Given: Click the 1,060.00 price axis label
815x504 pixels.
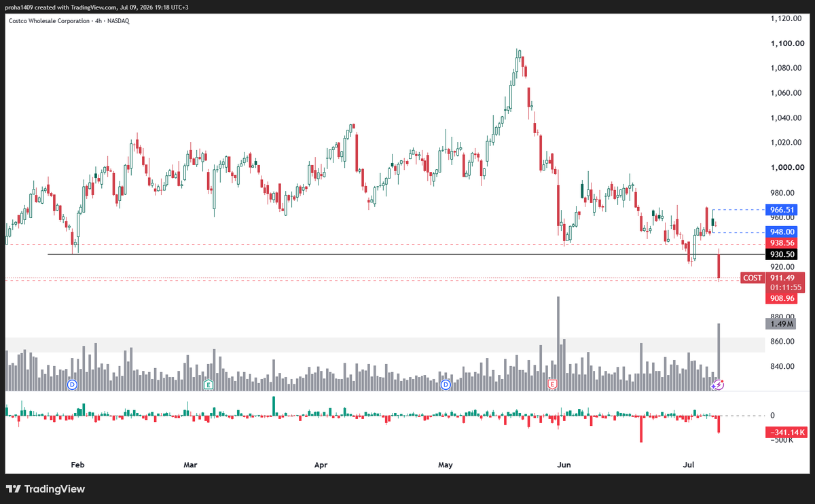Looking at the screenshot, I should [x=788, y=93].
